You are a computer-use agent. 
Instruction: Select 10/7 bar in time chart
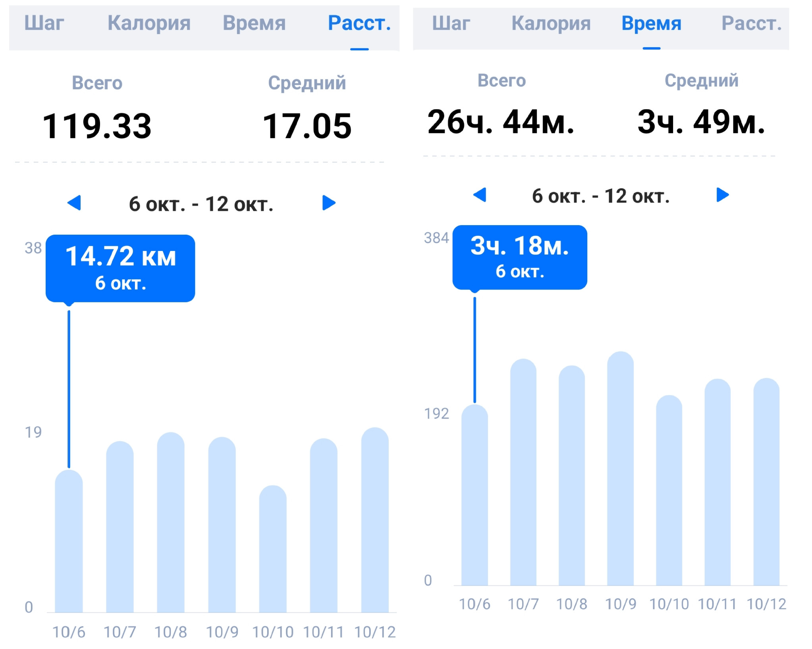pyautogui.click(x=523, y=472)
